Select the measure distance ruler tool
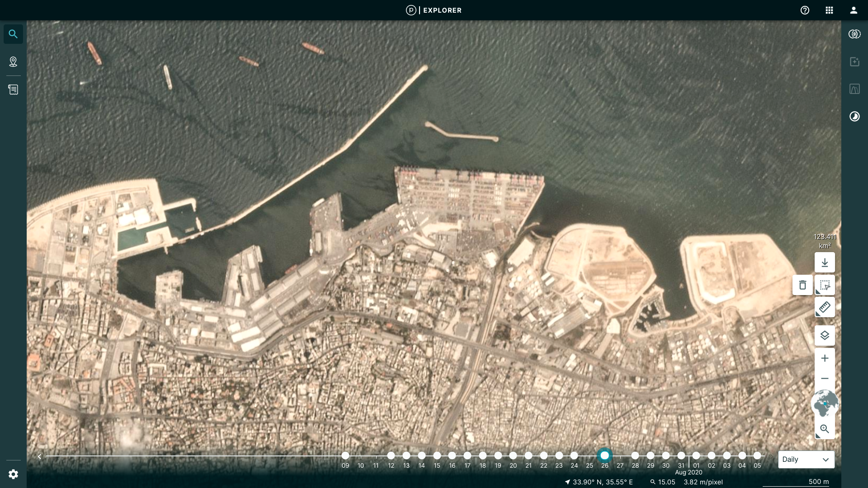The image size is (868, 488). pyautogui.click(x=826, y=307)
